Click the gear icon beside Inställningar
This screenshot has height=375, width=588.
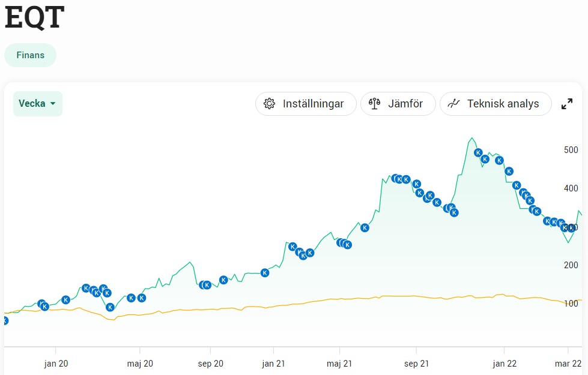(269, 104)
